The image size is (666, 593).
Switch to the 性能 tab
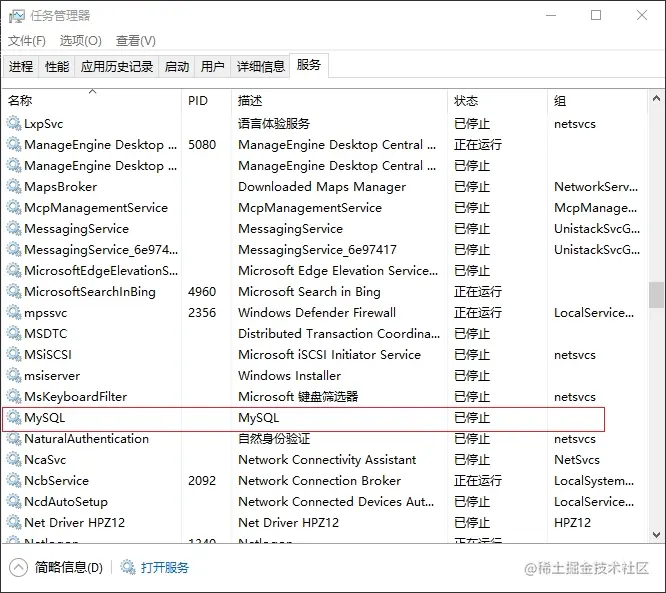[x=57, y=66]
